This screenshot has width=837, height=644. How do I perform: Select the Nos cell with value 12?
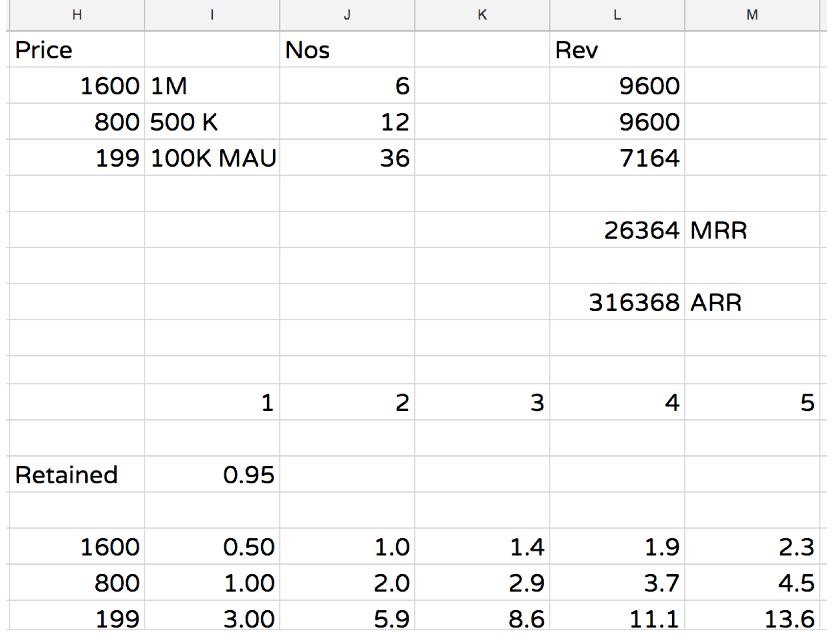pyautogui.click(x=347, y=122)
